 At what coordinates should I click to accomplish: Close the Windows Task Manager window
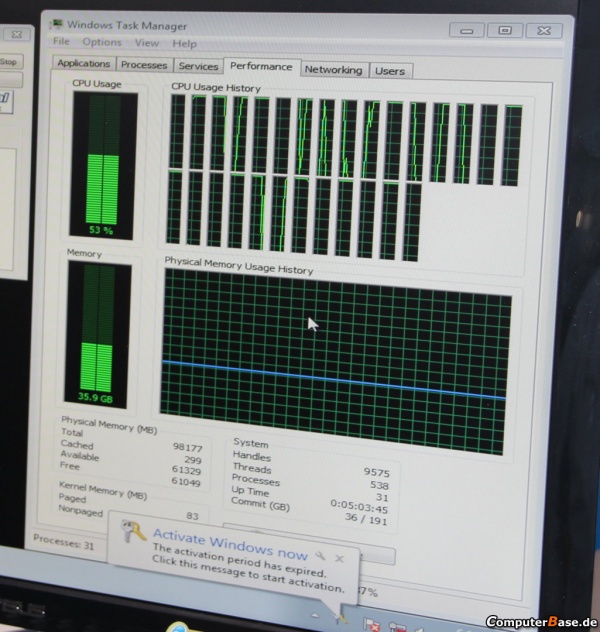tap(544, 31)
